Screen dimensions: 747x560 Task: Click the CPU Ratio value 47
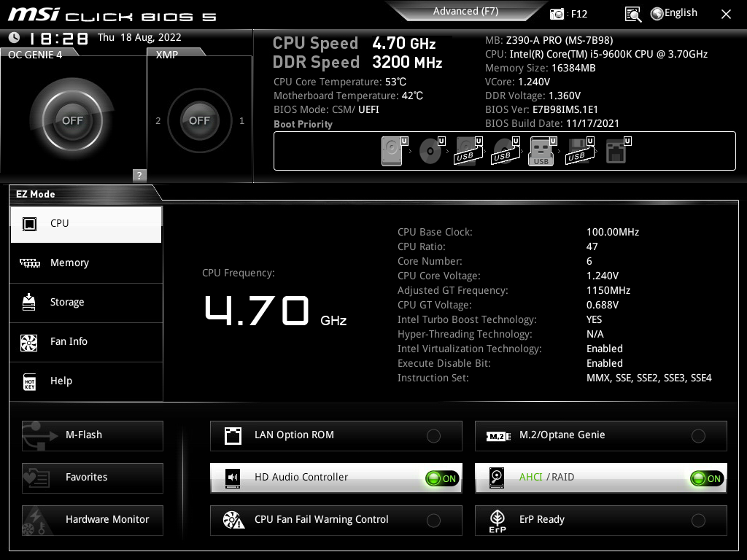592,246
